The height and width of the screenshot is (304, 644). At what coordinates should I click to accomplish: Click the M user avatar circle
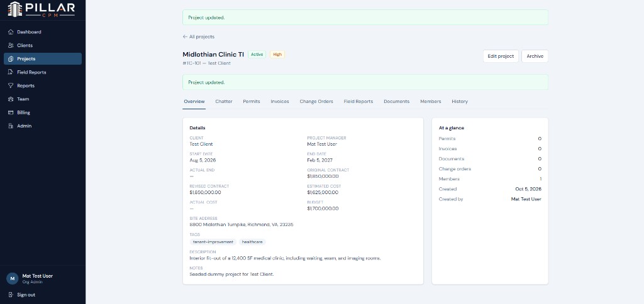click(x=13, y=279)
